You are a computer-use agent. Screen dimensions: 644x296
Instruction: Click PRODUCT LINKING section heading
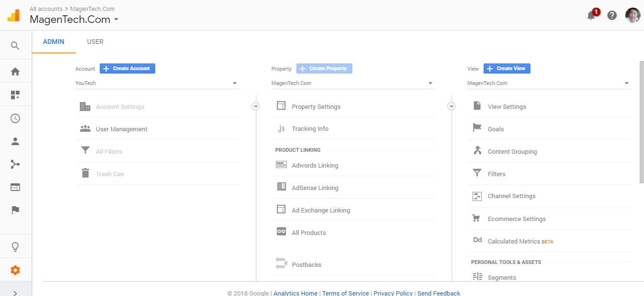pyautogui.click(x=298, y=150)
